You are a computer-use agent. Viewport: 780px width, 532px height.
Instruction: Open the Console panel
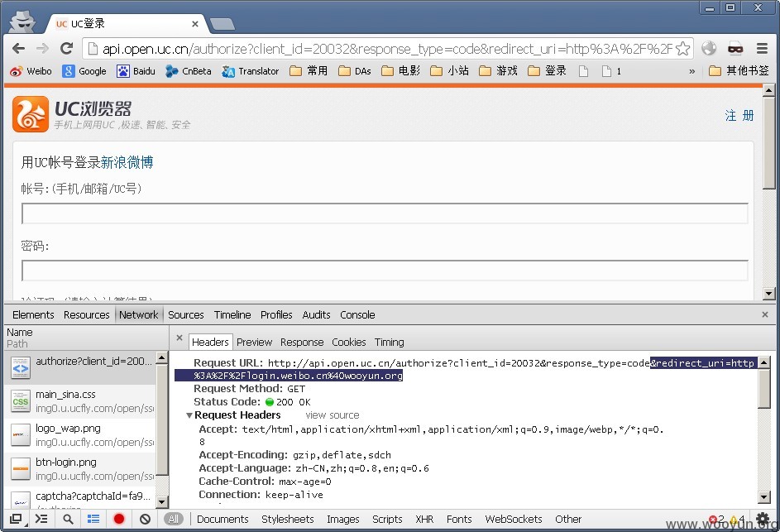point(357,314)
